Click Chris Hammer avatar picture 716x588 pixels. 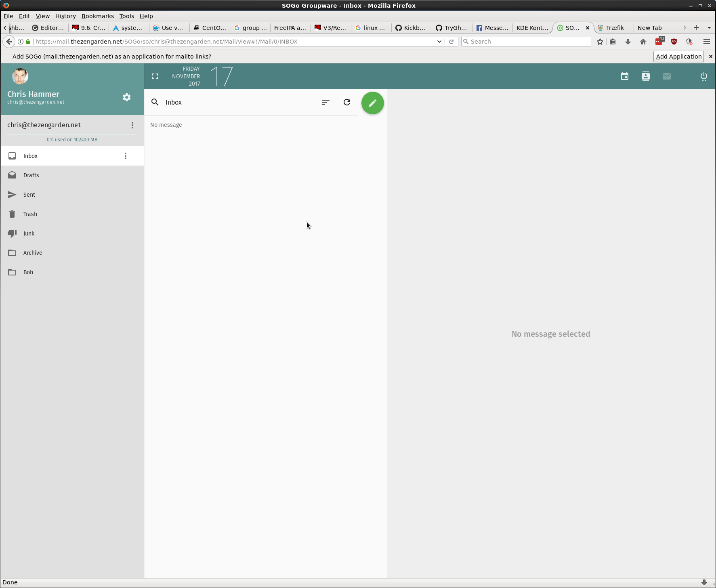20,76
